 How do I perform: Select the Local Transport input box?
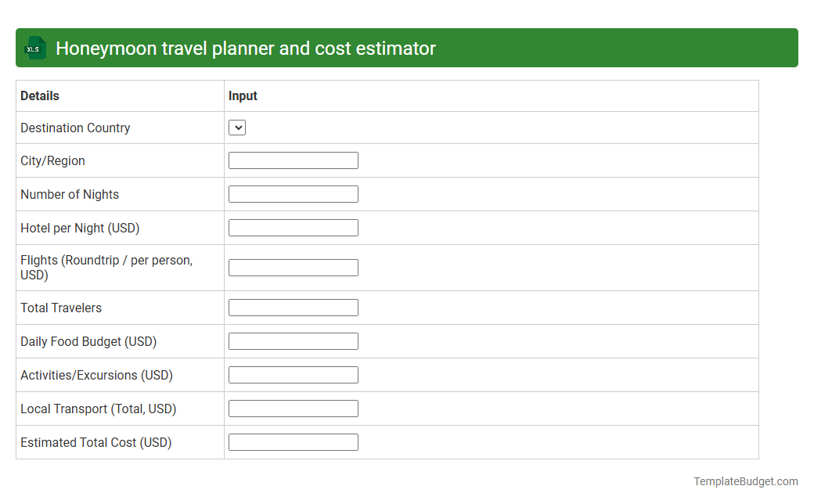tap(293, 408)
